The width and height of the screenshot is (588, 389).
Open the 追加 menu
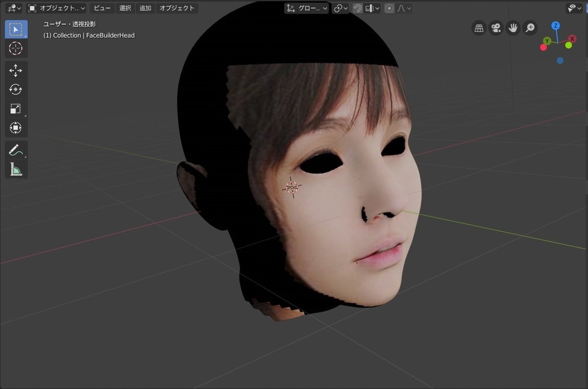(146, 8)
